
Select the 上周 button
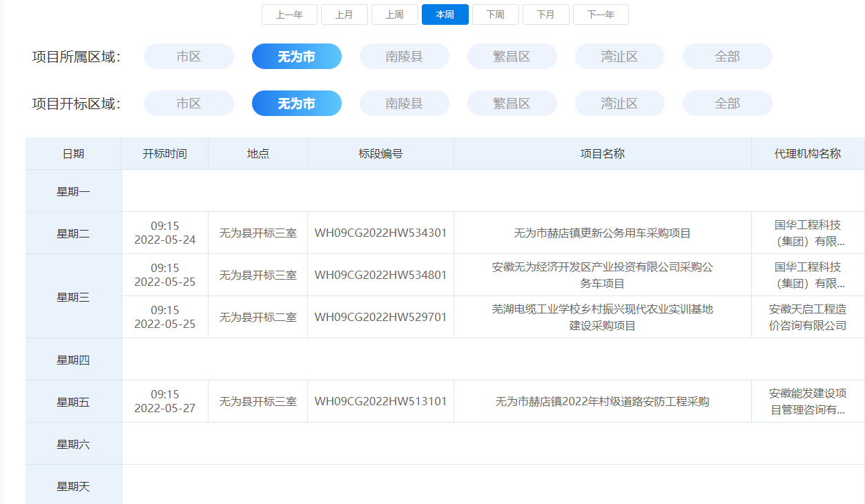click(x=394, y=14)
